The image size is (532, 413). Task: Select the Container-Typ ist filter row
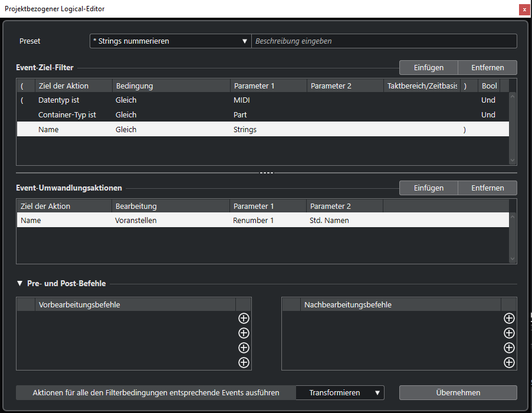pyautogui.click(x=67, y=115)
